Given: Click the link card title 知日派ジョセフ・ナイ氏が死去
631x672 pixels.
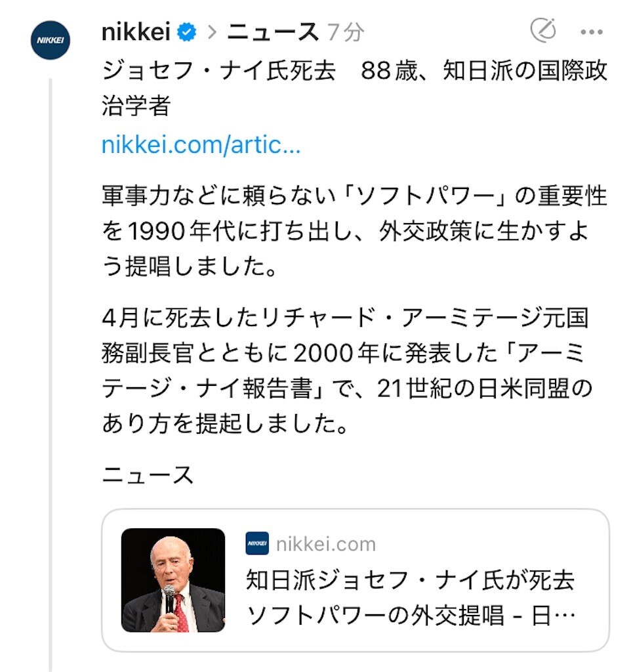Looking at the screenshot, I should (410, 580).
